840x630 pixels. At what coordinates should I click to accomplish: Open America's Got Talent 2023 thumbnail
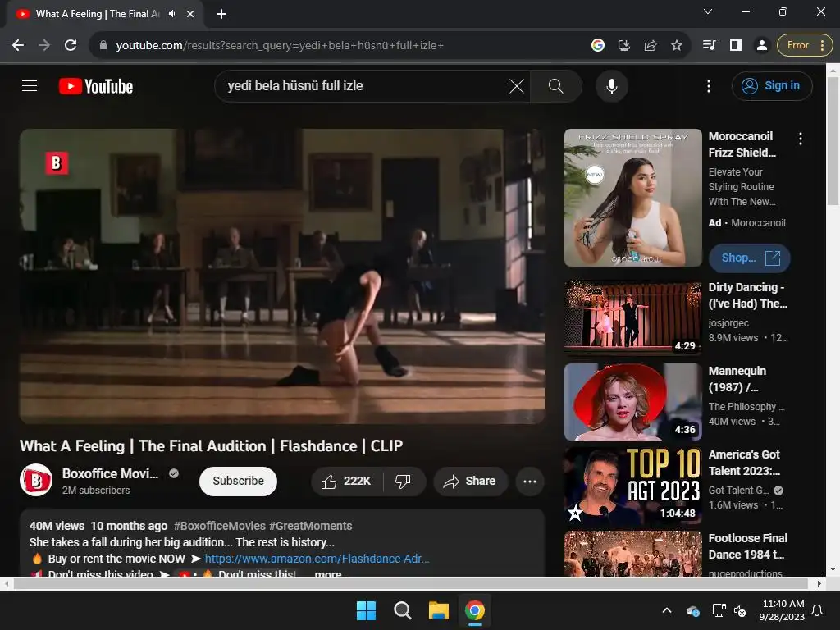632,486
